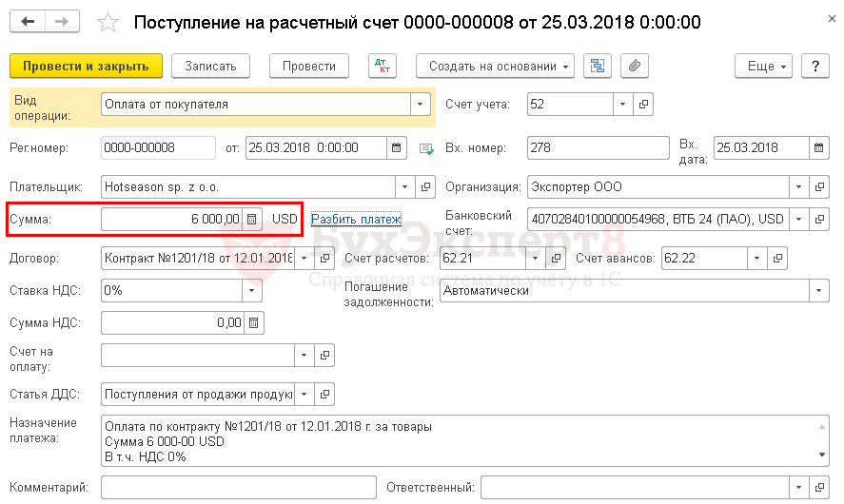The height and width of the screenshot is (504, 844).
Task: Click the back navigation arrow
Action: pos(29,21)
